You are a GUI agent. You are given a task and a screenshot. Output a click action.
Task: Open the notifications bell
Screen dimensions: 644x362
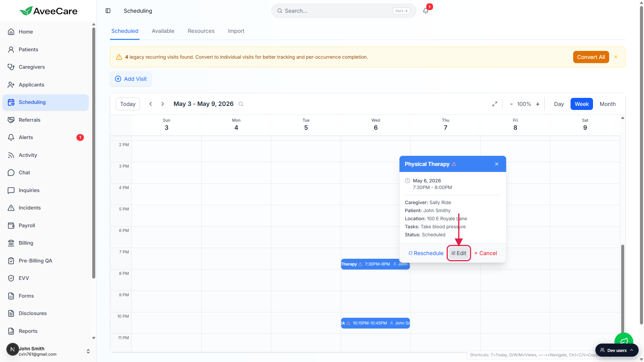(x=426, y=11)
